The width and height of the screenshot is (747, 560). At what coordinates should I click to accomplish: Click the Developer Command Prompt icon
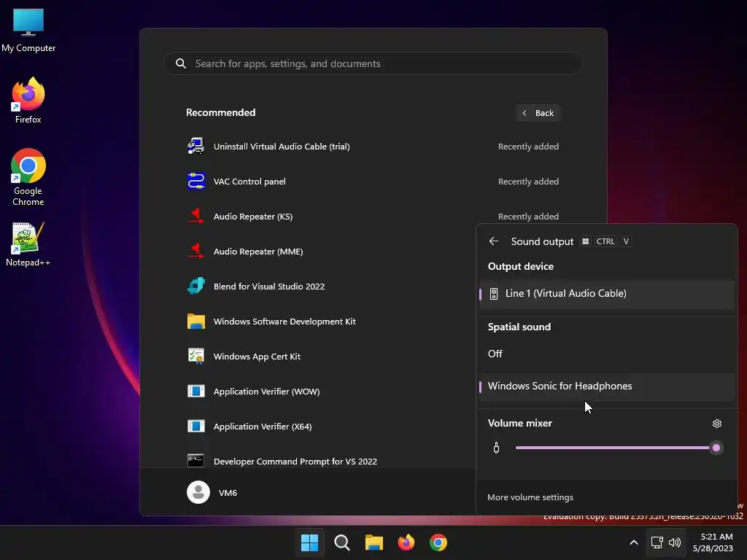[196, 461]
